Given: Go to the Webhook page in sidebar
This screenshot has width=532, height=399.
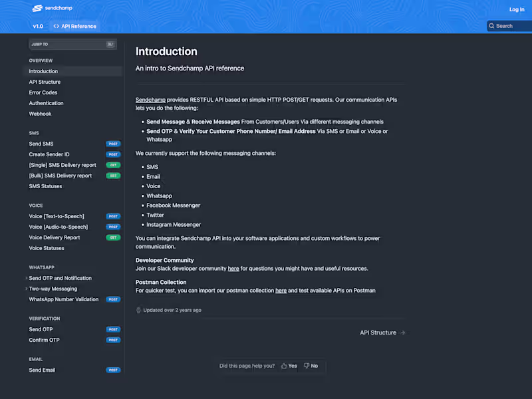Looking at the screenshot, I should tap(40, 114).
